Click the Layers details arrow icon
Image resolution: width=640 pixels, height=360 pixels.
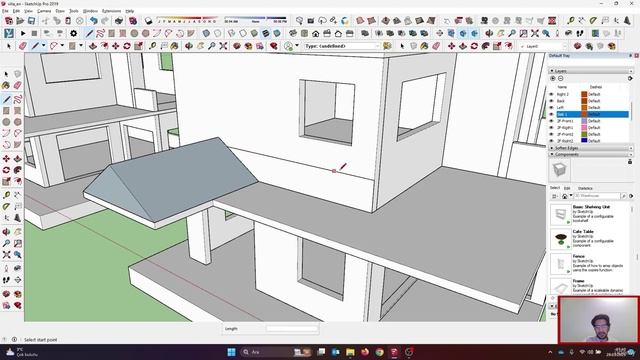coord(630,78)
